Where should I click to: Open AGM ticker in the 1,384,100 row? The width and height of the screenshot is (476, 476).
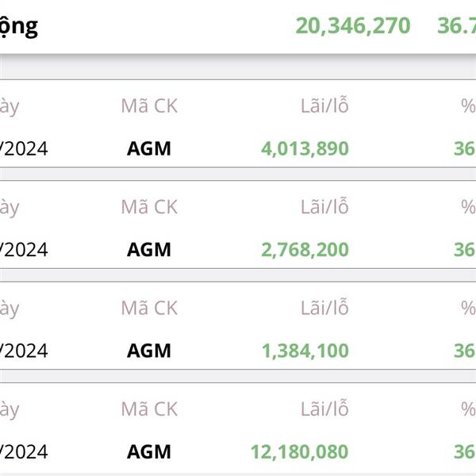coord(149,351)
